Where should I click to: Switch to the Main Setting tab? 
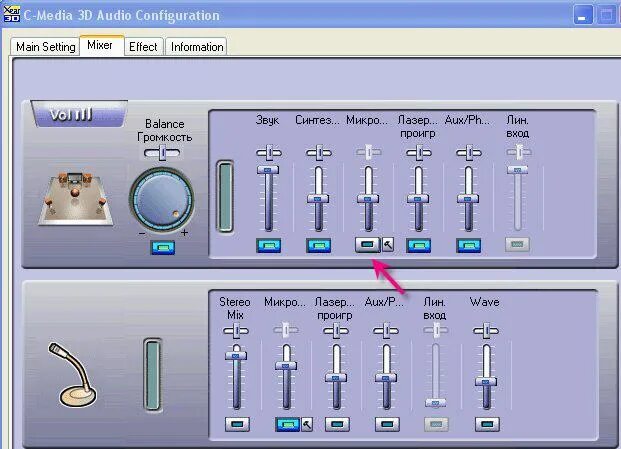tap(45, 47)
